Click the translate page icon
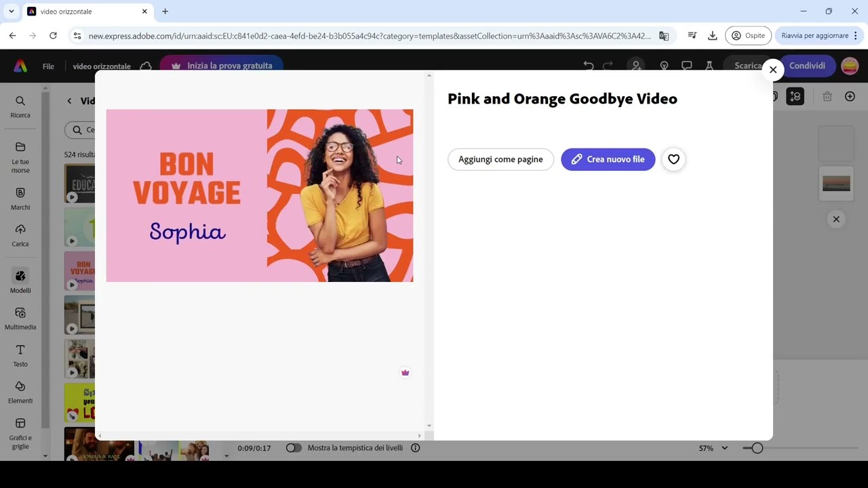Viewport: 868px width, 488px height. point(664,35)
